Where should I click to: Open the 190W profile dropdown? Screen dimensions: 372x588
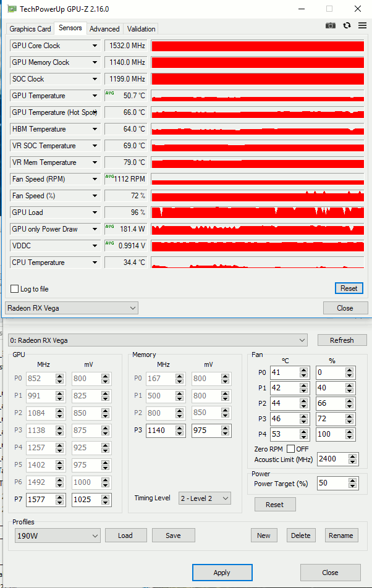(x=57, y=535)
